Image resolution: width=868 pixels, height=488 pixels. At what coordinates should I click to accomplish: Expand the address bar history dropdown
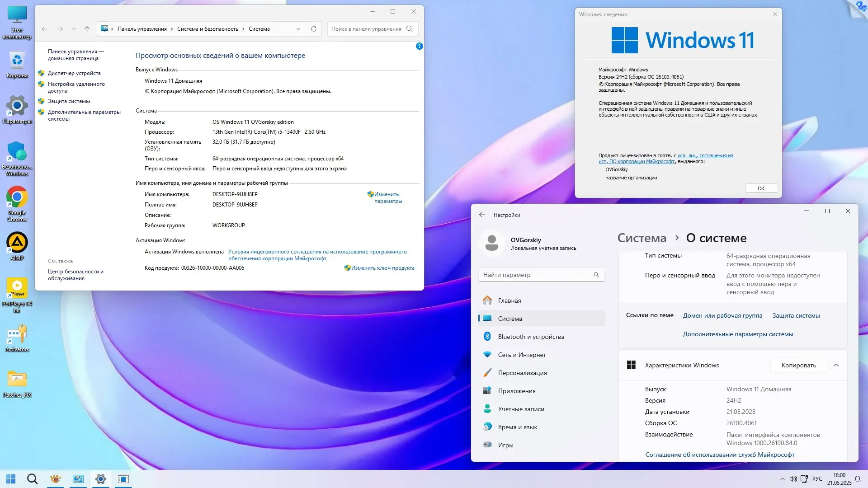coord(298,29)
